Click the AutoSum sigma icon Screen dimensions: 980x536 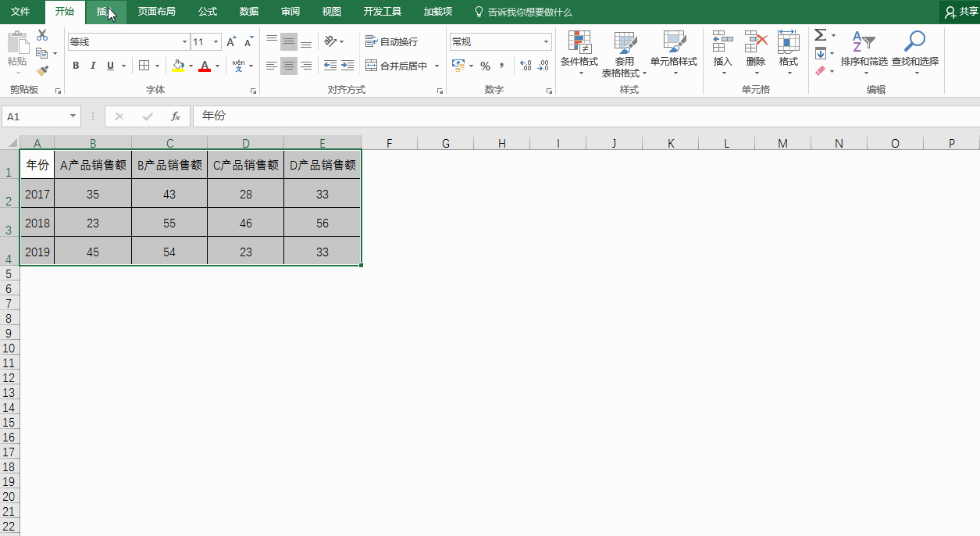(x=820, y=35)
